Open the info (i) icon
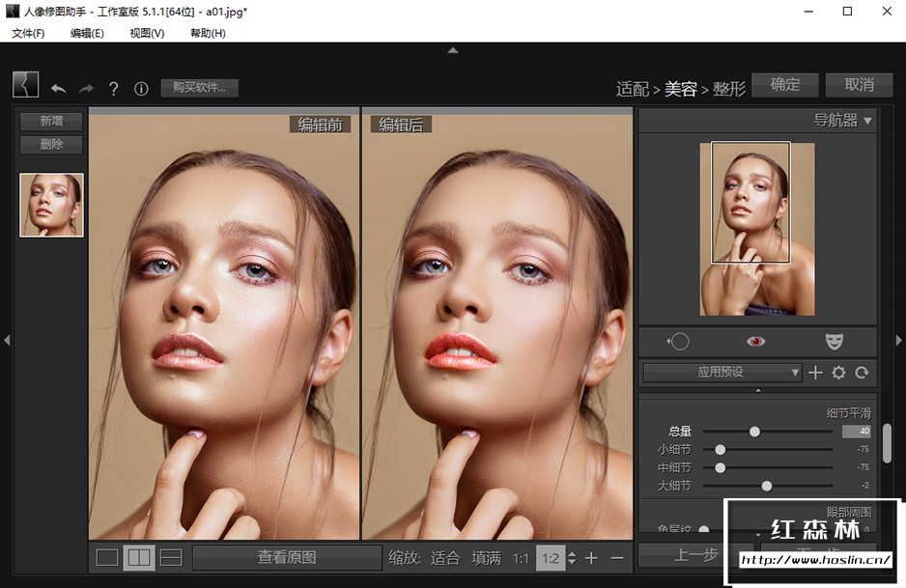This screenshot has height=588, width=906. tap(141, 89)
